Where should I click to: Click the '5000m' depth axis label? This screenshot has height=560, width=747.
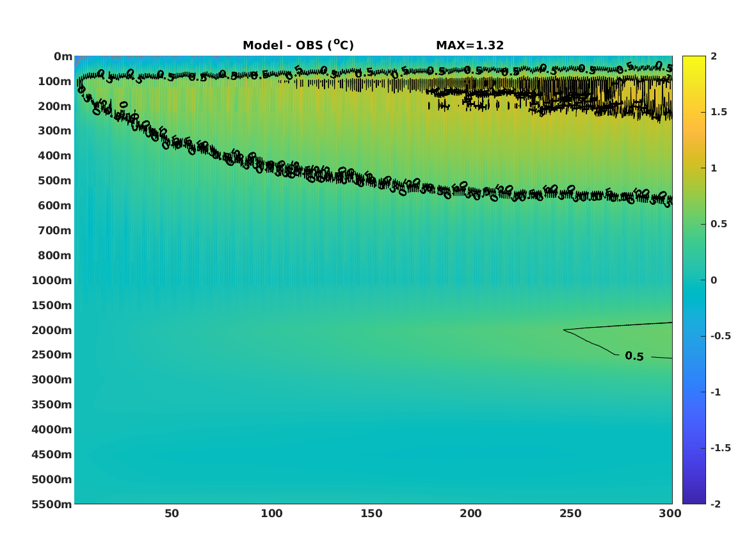click(x=52, y=479)
